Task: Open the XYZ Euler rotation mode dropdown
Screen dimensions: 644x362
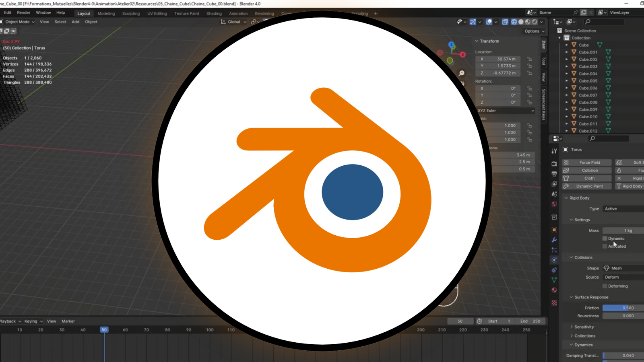Action: click(x=506, y=111)
